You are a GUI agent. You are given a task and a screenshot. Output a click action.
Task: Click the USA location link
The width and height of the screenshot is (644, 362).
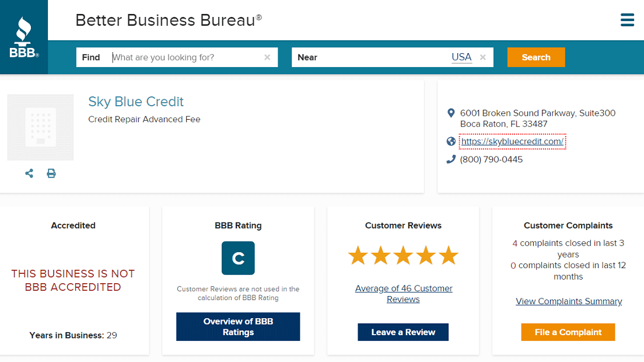461,57
